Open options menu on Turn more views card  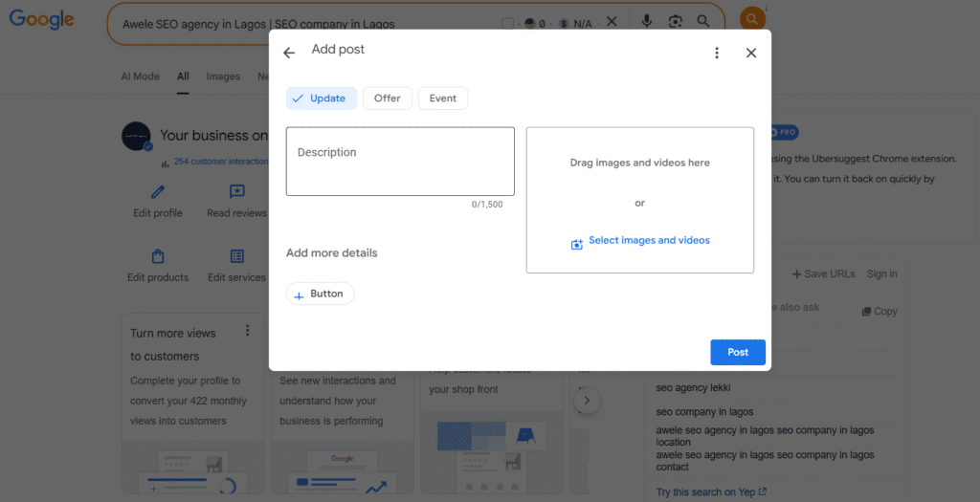(247, 331)
